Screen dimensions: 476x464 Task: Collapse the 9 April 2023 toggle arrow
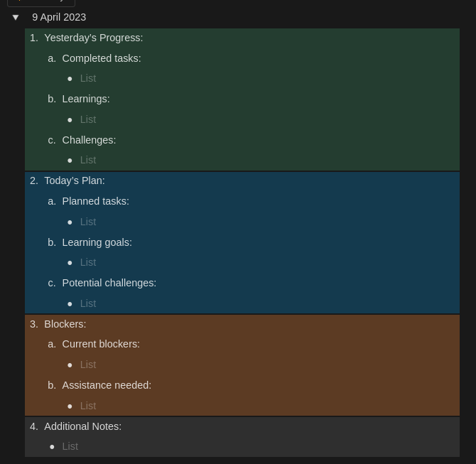click(16, 17)
